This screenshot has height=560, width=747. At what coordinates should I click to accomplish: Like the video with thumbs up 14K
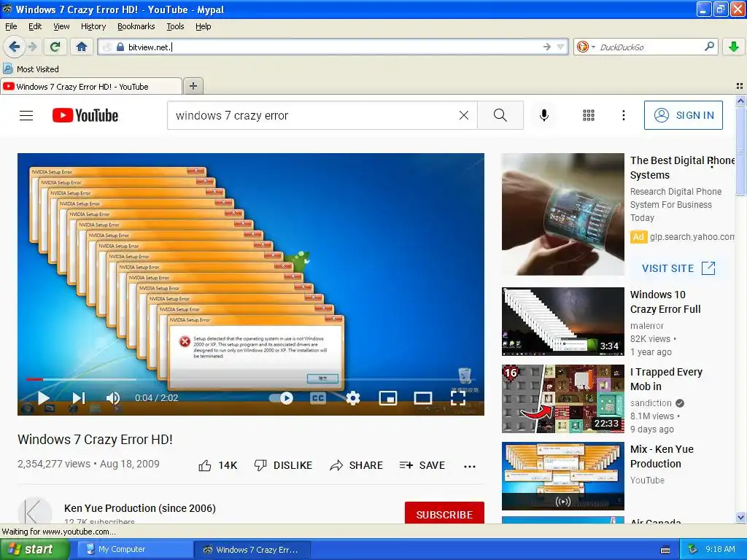[217, 465]
